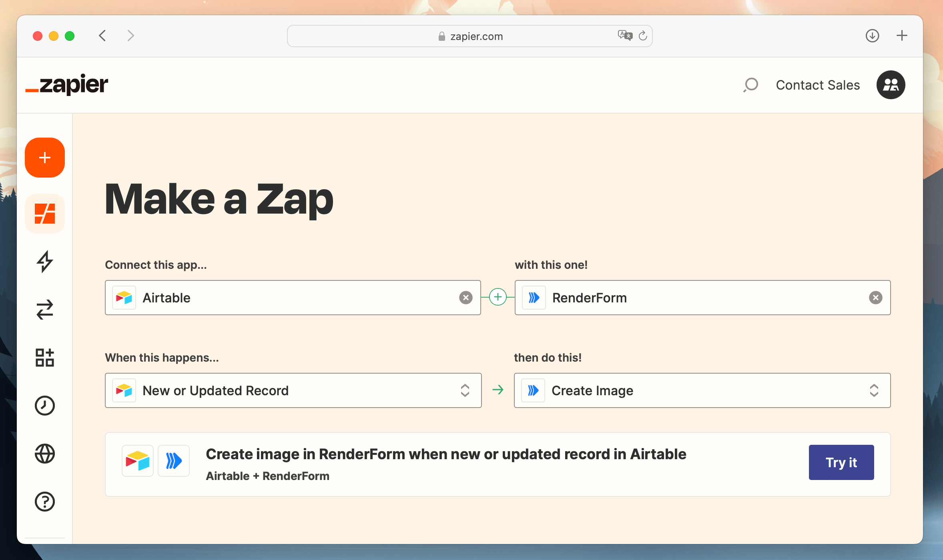
Task: Select the user profile menu
Action: tap(891, 85)
